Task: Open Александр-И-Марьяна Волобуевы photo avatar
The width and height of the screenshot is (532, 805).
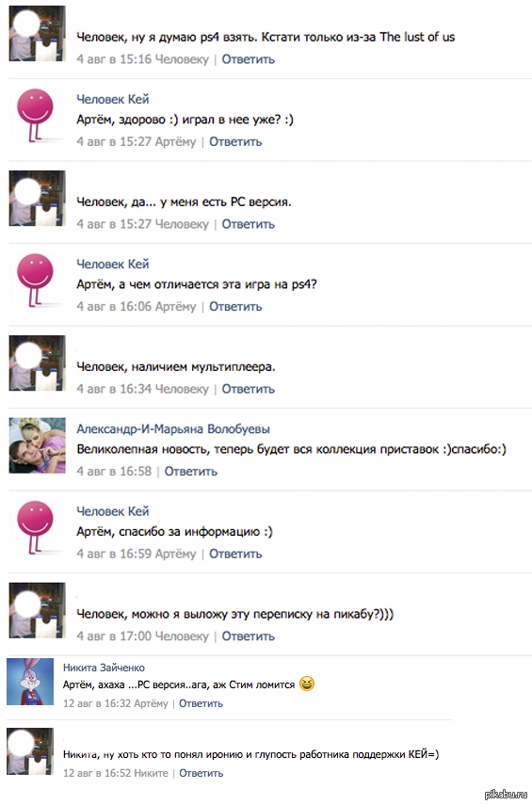Action: pos(37,445)
